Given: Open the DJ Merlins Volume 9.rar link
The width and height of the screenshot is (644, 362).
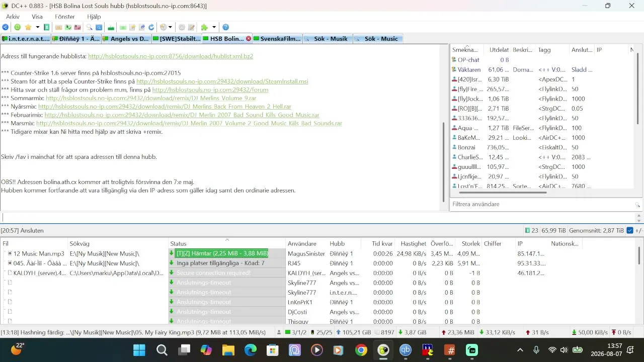Looking at the screenshot, I should (151, 99).
